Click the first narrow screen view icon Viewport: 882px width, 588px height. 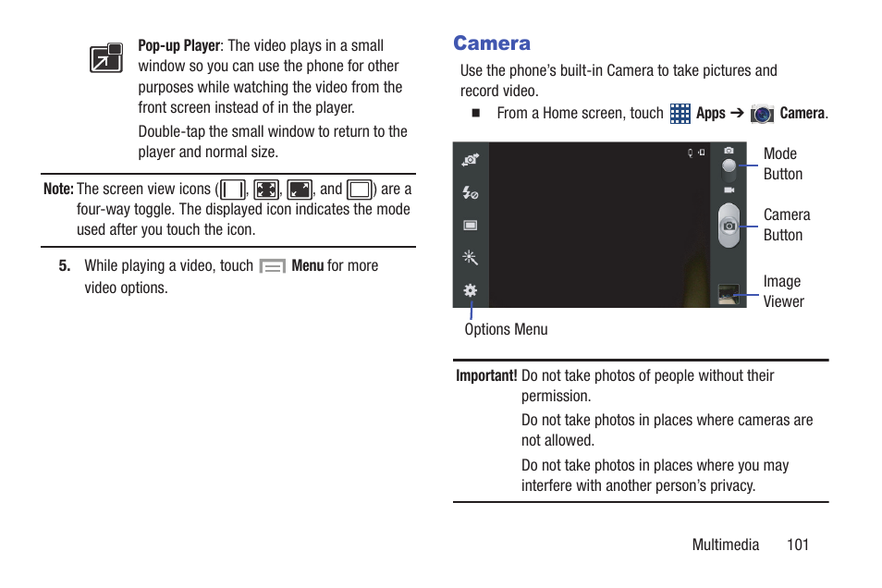(233, 190)
